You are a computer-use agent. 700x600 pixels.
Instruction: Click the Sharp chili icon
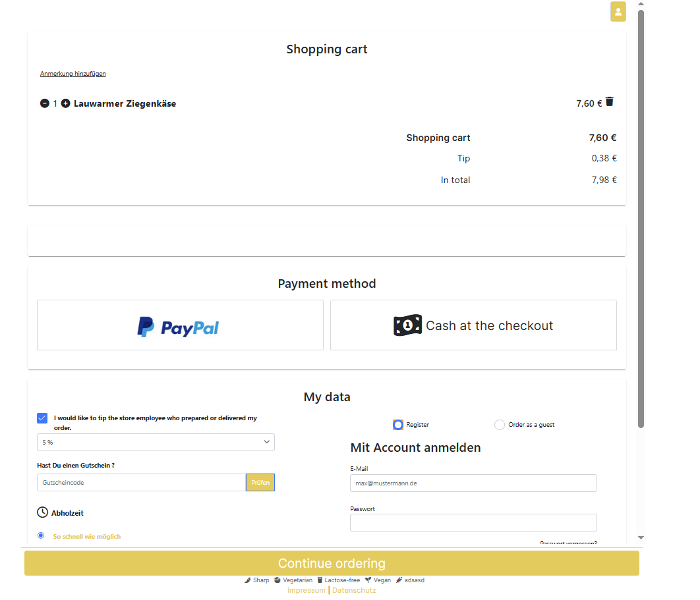pos(248,580)
